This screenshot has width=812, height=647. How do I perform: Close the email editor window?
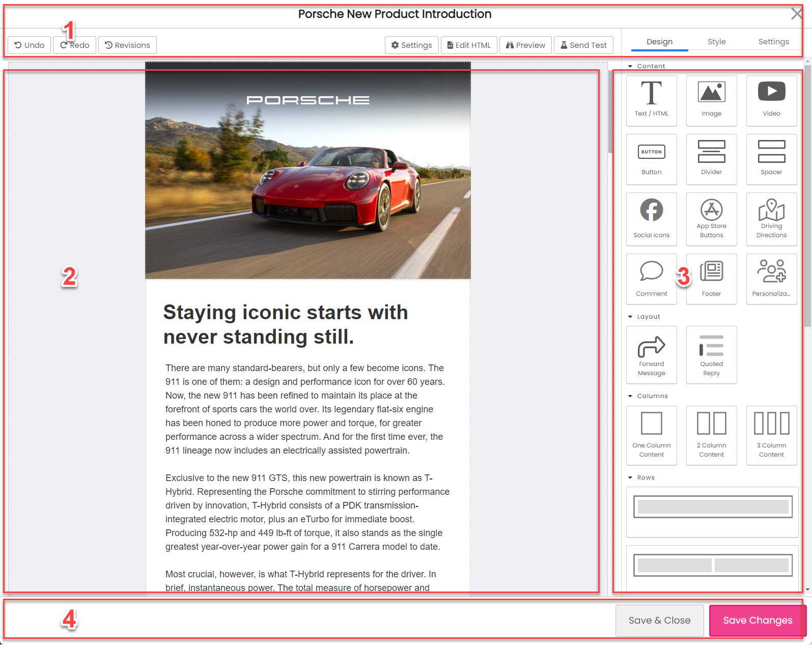[797, 14]
